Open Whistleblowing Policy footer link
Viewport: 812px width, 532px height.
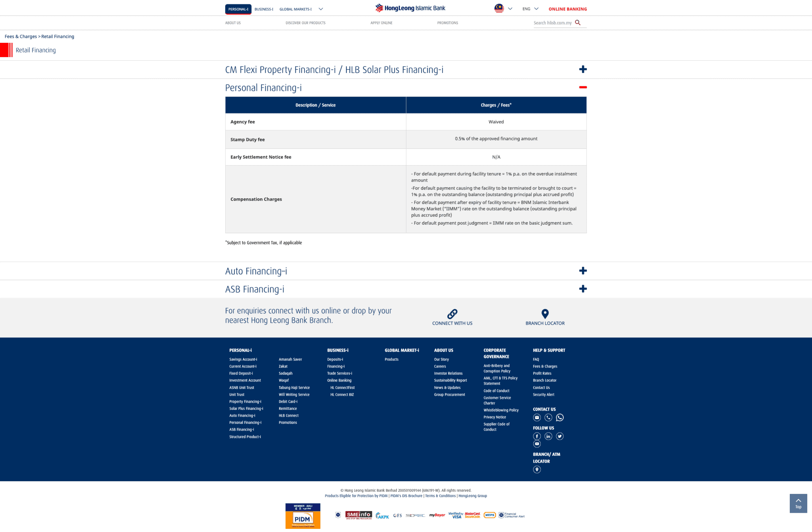(501, 410)
